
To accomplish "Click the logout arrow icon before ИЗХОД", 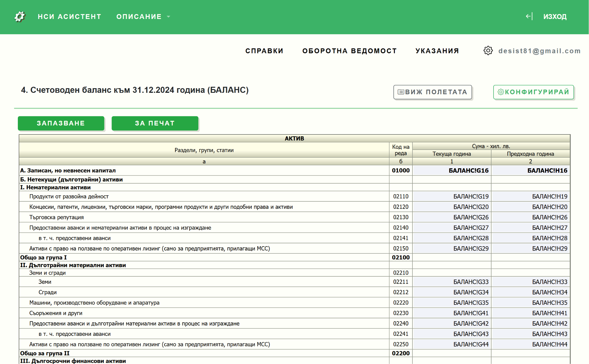I will pos(529,16).
